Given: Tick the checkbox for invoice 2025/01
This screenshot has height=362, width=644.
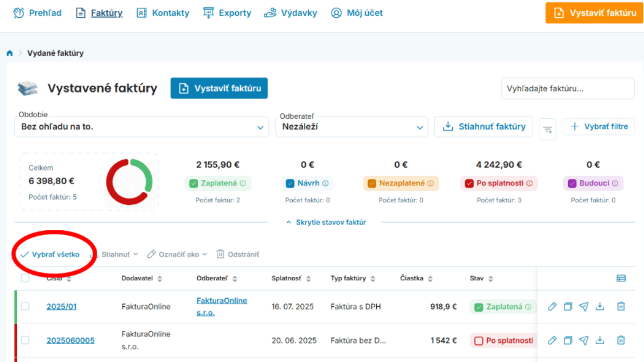Looking at the screenshot, I should coord(25,307).
